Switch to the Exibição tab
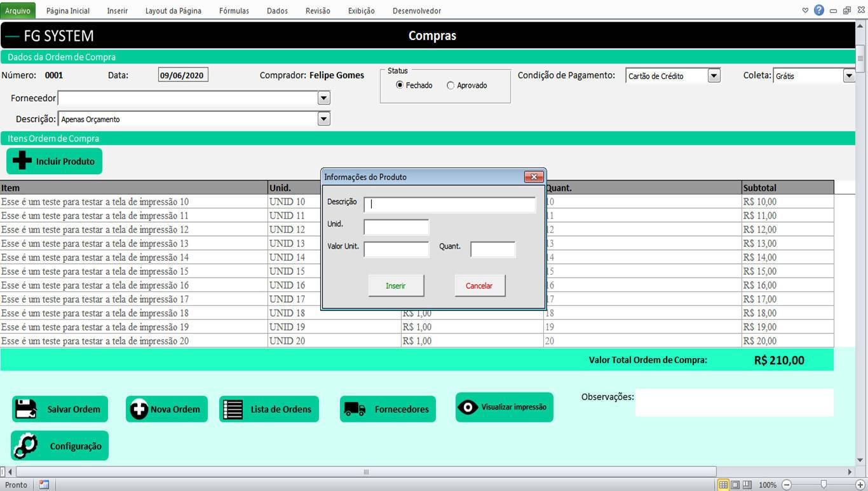Screen dimensions: 868x491 362,11
